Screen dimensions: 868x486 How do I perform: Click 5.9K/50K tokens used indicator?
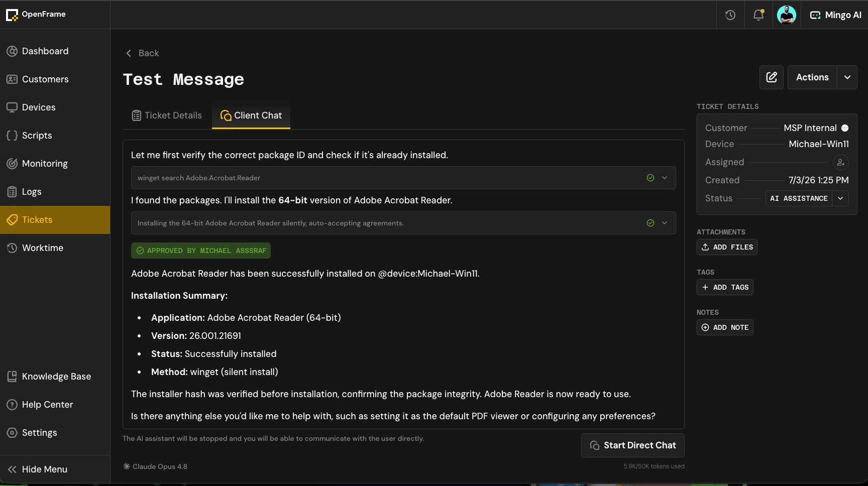pos(654,466)
